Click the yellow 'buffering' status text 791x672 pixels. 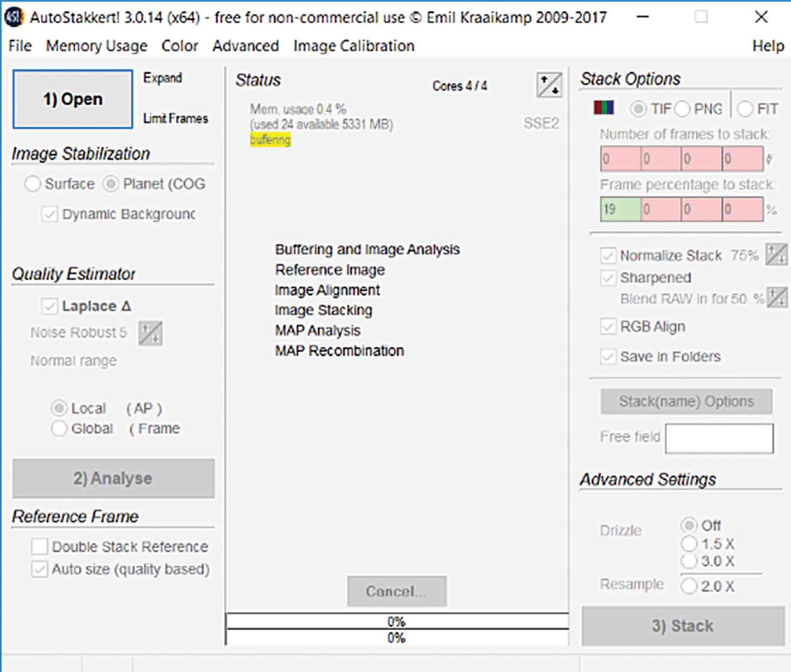coord(270,140)
